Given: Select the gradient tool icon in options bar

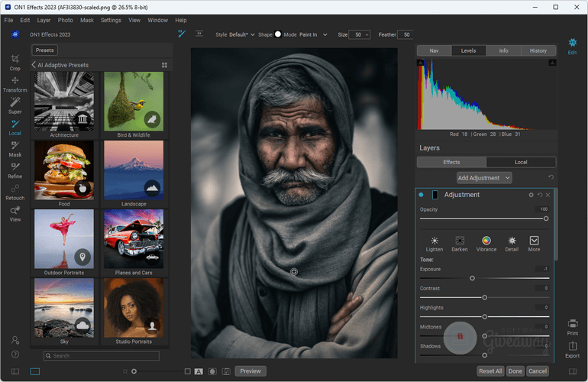Looking at the screenshot, I should click(x=199, y=34).
